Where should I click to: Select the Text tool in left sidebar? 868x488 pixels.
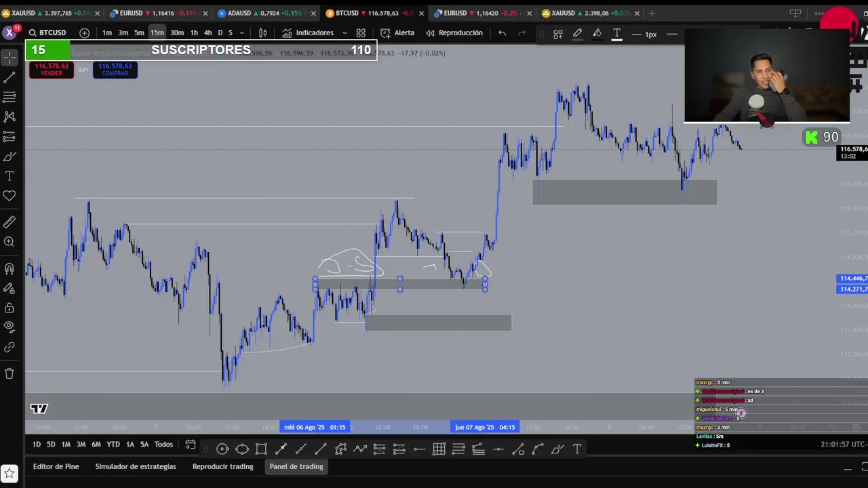[x=9, y=176]
